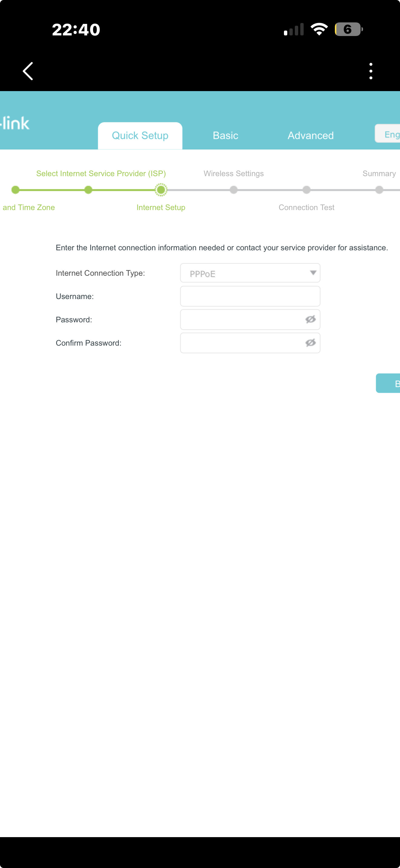Screen dimensions: 400x868
Task: Click the Password input field
Action: point(250,319)
